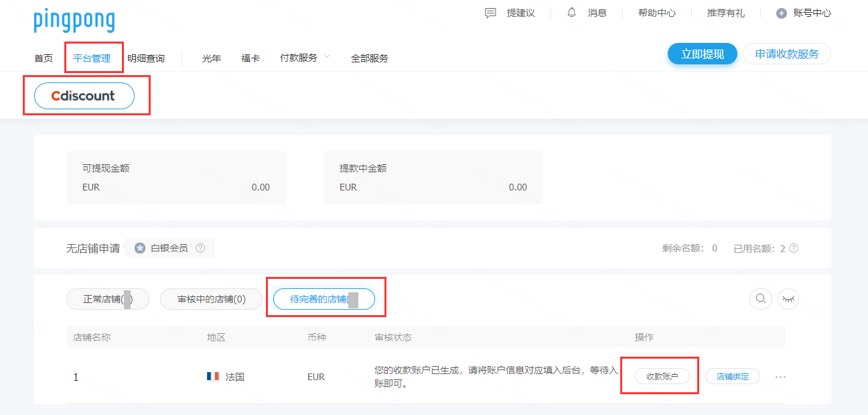Click 提建议 link

click(x=521, y=13)
